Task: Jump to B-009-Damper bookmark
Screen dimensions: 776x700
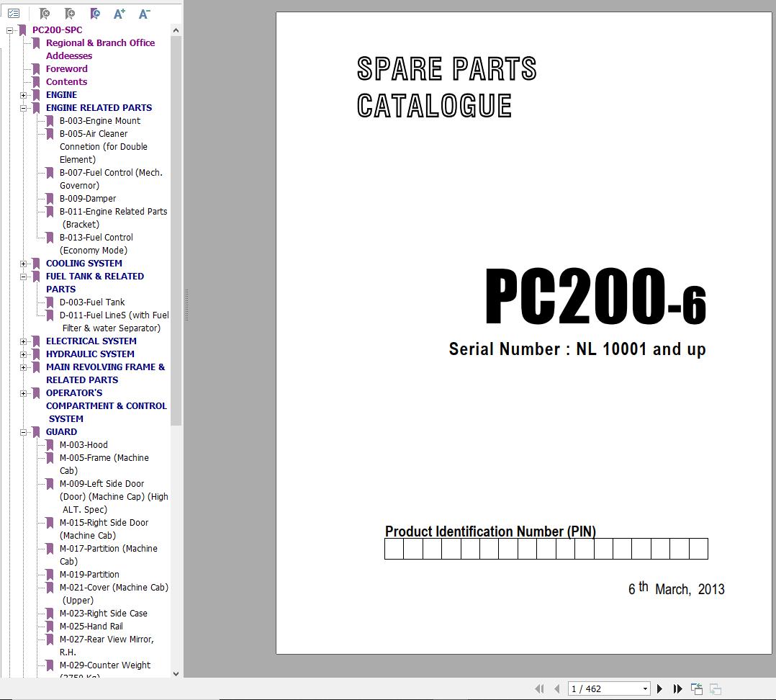Action: coord(88,199)
